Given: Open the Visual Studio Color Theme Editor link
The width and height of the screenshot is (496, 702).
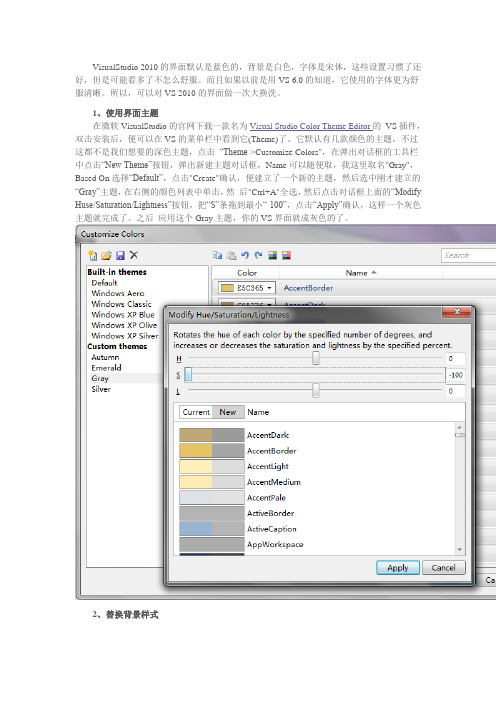Looking at the screenshot, I should click(310, 126).
